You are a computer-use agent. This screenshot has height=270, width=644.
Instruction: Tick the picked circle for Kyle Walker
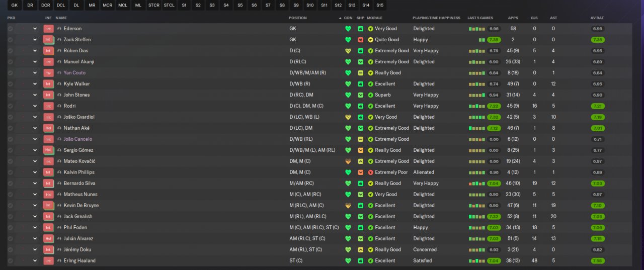click(10, 84)
